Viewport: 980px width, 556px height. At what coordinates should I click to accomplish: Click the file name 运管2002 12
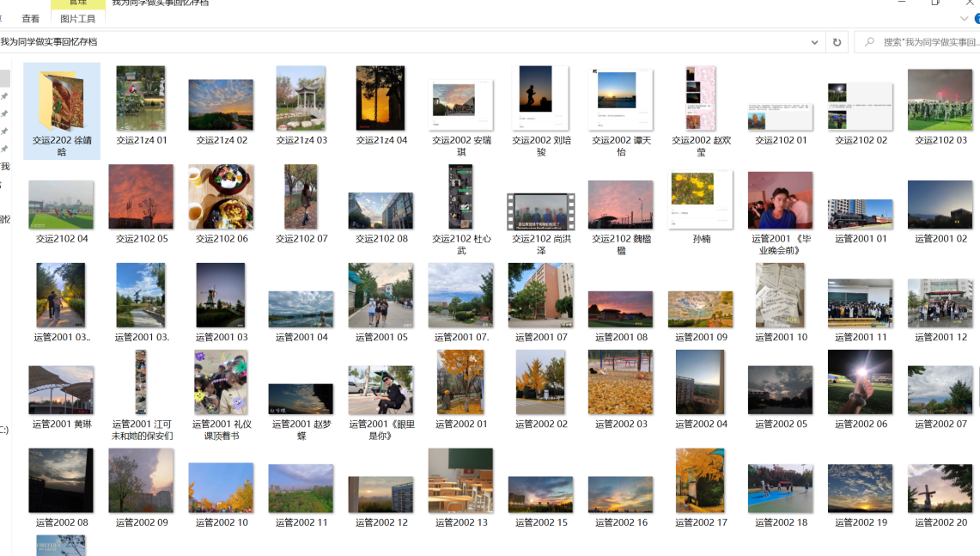381,522
